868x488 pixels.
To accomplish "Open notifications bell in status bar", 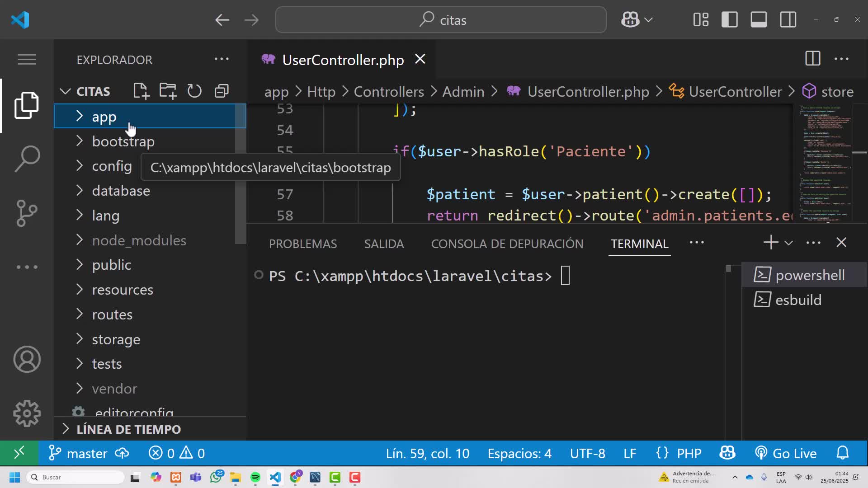I will click(843, 453).
